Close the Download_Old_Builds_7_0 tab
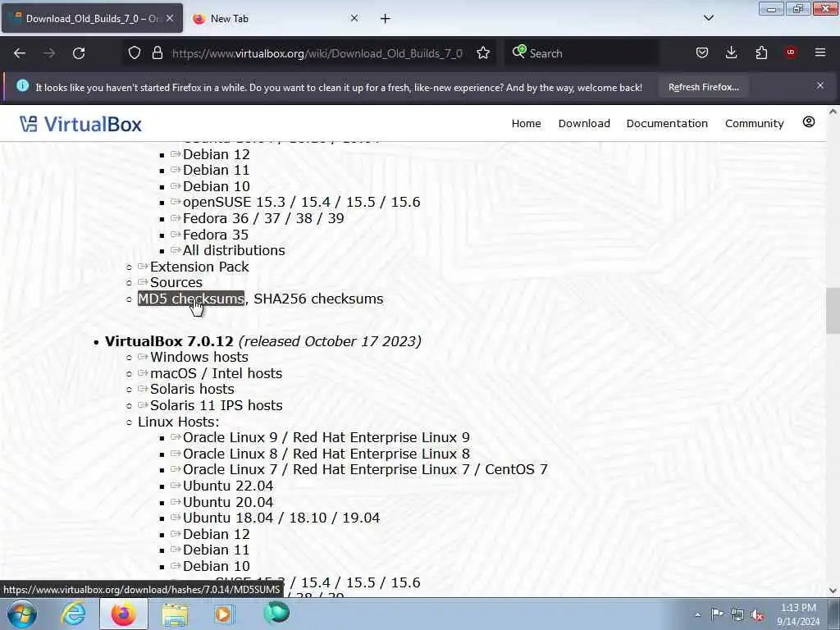Screen dimensions: 840x630 tap(170, 18)
